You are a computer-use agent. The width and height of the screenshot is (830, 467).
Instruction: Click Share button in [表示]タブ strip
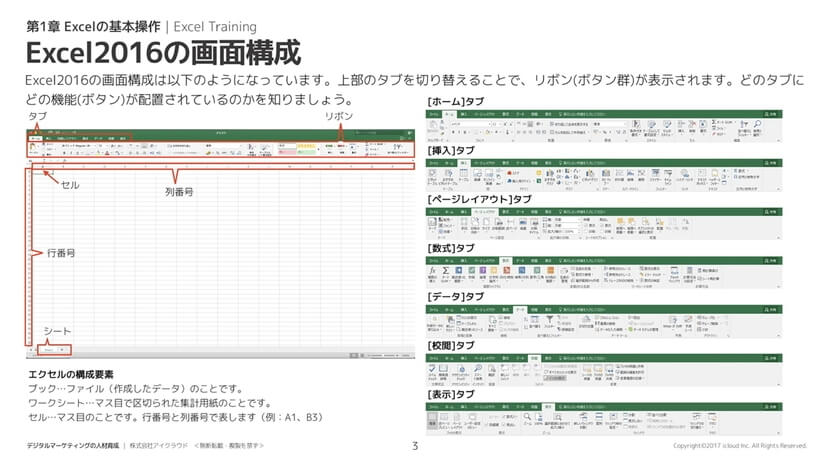770,407
